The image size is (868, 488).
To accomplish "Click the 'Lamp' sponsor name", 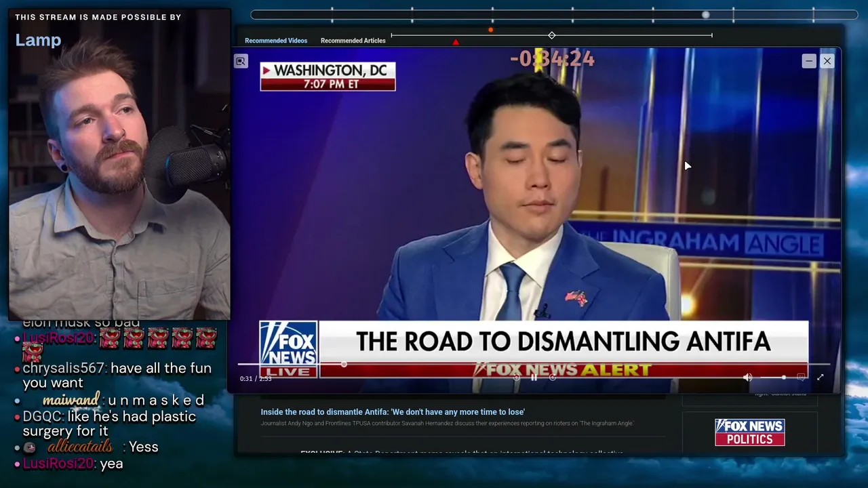I will [38, 40].
